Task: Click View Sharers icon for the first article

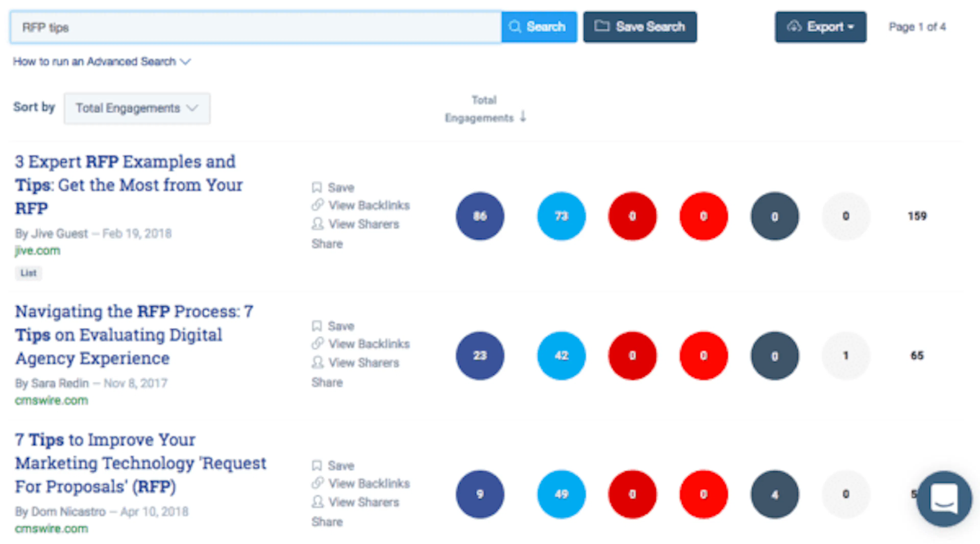Action: coord(317,224)
